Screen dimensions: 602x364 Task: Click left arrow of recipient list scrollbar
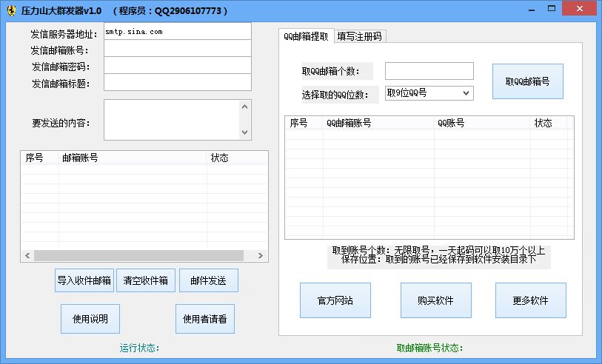27,255
